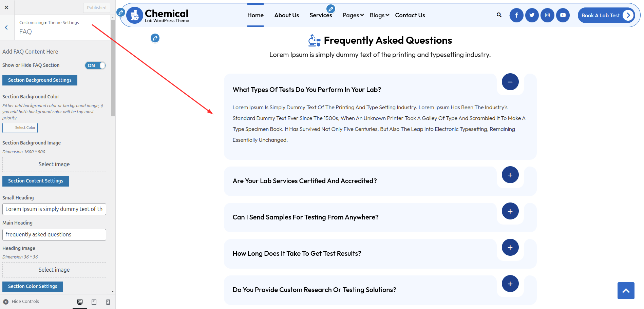
Task: Collapse the first FAQ answer with minus button
Action: click(510, 82)
